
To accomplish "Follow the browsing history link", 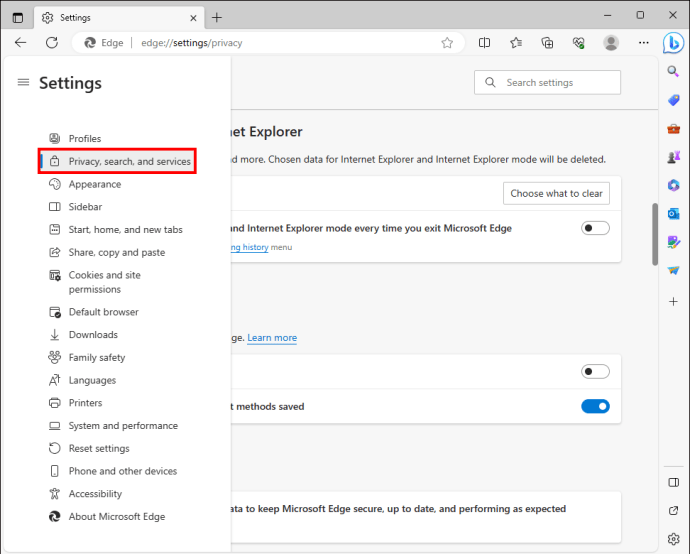I will 250,247.
